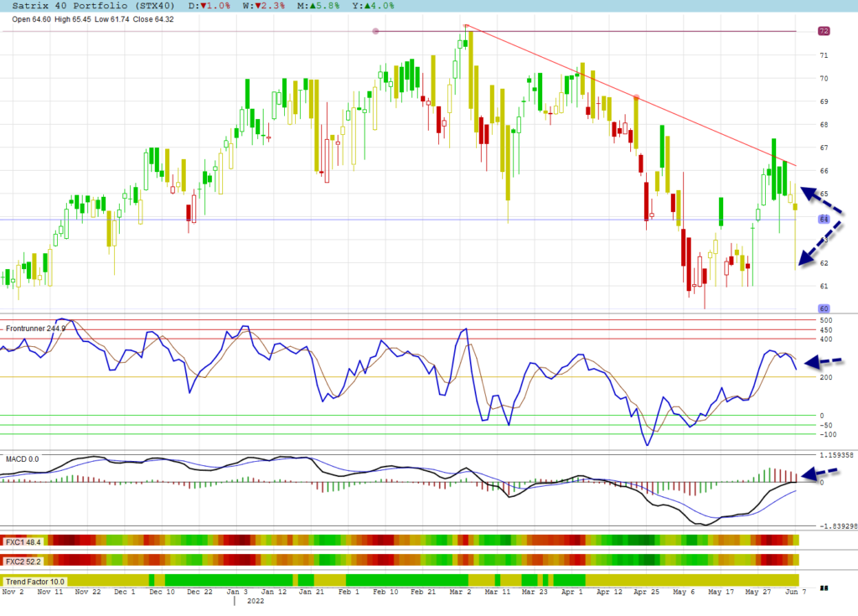Viewport: 858px width, 616px height.
Task: Click the 70 price axis label
Action: (824, 78)
